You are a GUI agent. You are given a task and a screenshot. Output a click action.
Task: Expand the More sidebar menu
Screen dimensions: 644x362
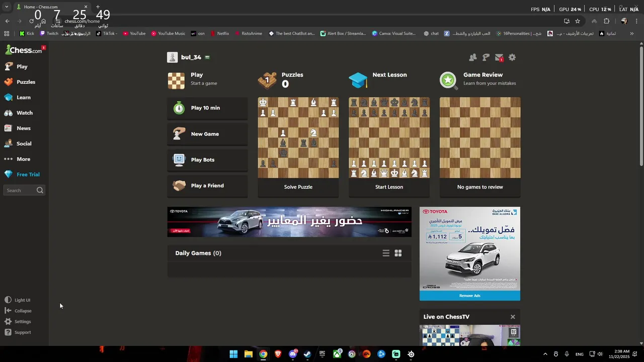tap(24, 159)
